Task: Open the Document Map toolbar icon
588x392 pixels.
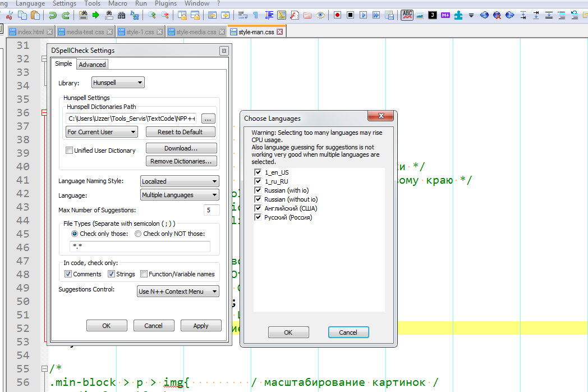Action: [x=282, y=15]
